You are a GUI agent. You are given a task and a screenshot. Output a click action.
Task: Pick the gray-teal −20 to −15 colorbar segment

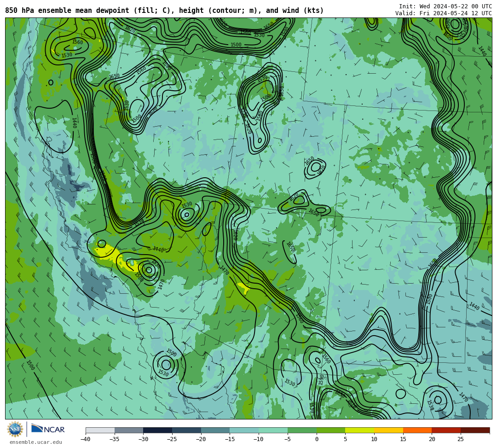[215, 430]
